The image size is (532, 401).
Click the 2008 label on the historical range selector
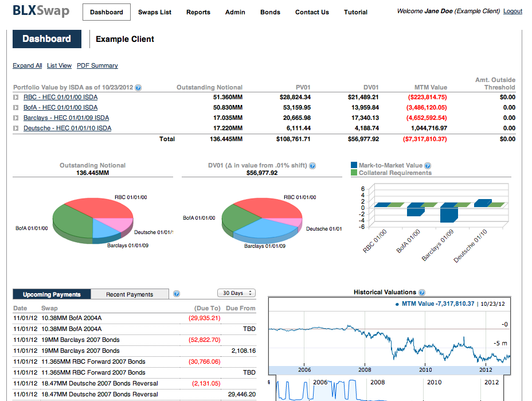click(x=378, y=382)
